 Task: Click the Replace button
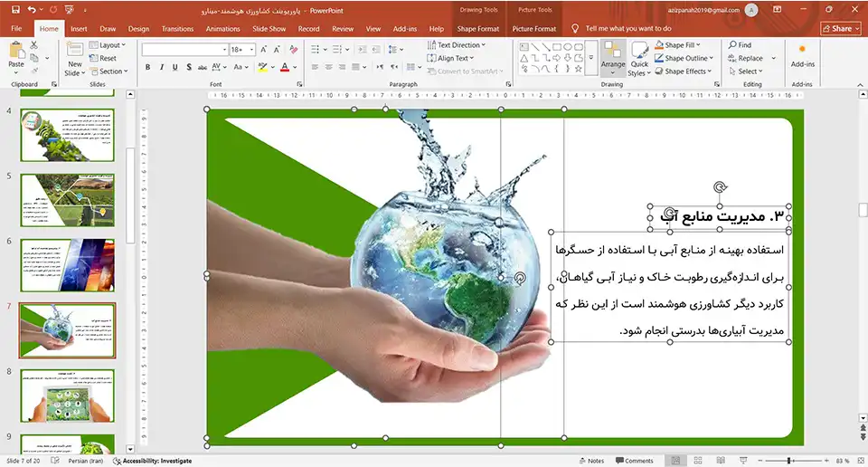pyautogui.click(x=745, y=58)
